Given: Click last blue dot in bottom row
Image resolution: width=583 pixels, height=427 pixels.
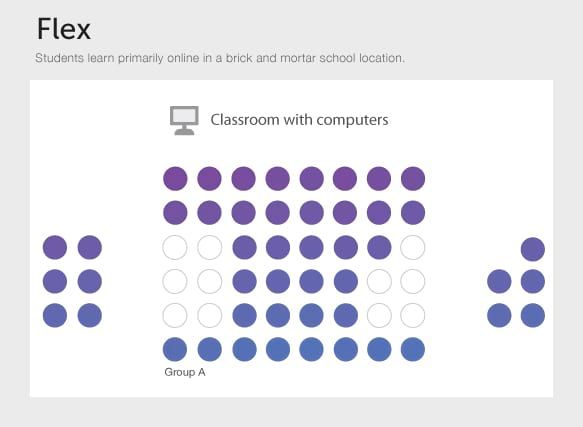Looking at the screenshot, I should tap(413, 349).
